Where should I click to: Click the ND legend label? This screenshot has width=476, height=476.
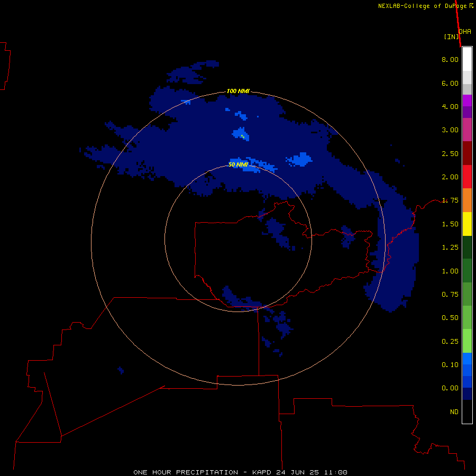click(x=454, y=412)
